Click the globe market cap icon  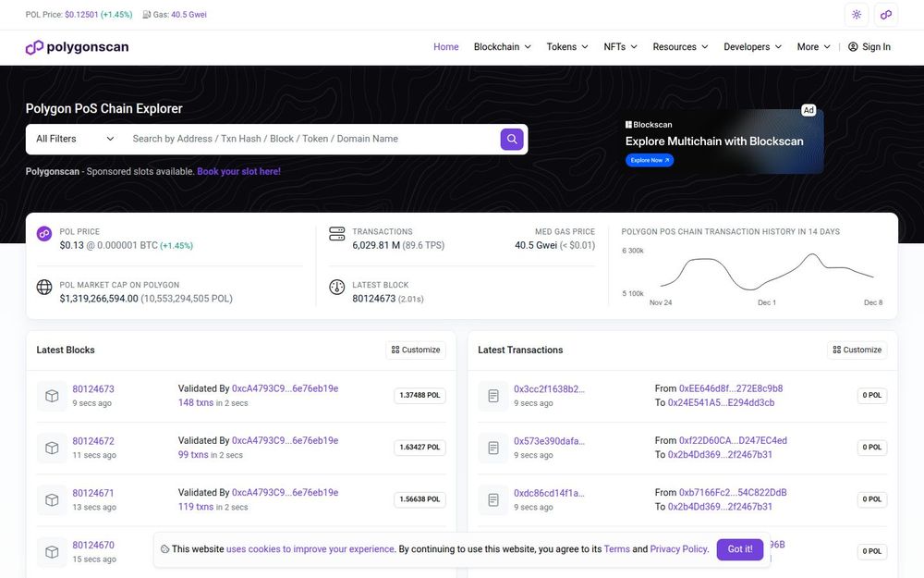click(x=44, y=288)
